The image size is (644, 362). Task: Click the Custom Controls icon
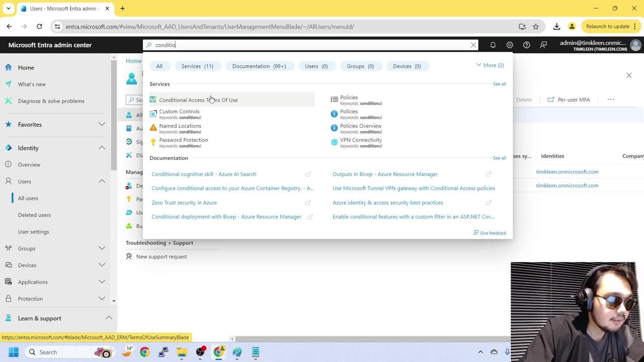[x=153, y=114]
